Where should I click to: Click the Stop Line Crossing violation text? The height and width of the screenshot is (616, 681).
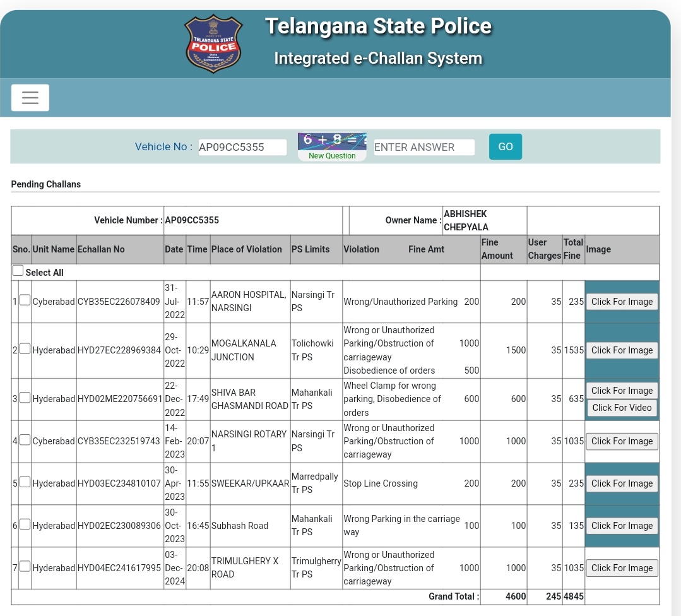click(380, 483)
